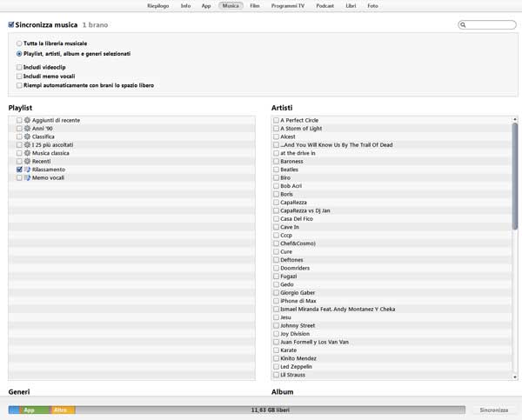Select Tutta la libreria musicale option
Viewport: 522px width, 420px height.
[x=19, y=43]
